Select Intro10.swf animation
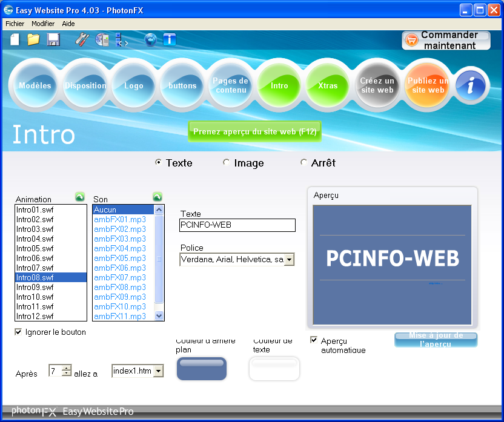The image size is (504, 422). coord(51,297)
